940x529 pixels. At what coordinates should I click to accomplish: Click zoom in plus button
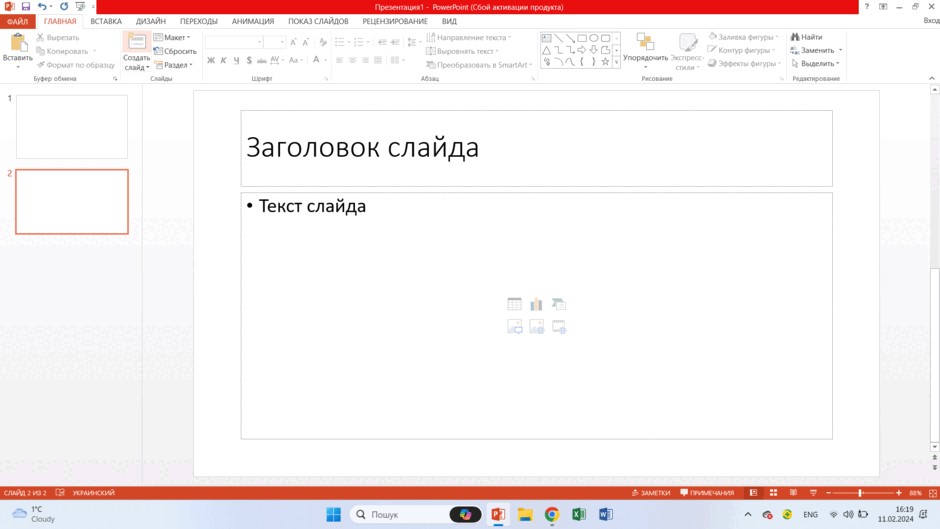(x=899, y=492)
